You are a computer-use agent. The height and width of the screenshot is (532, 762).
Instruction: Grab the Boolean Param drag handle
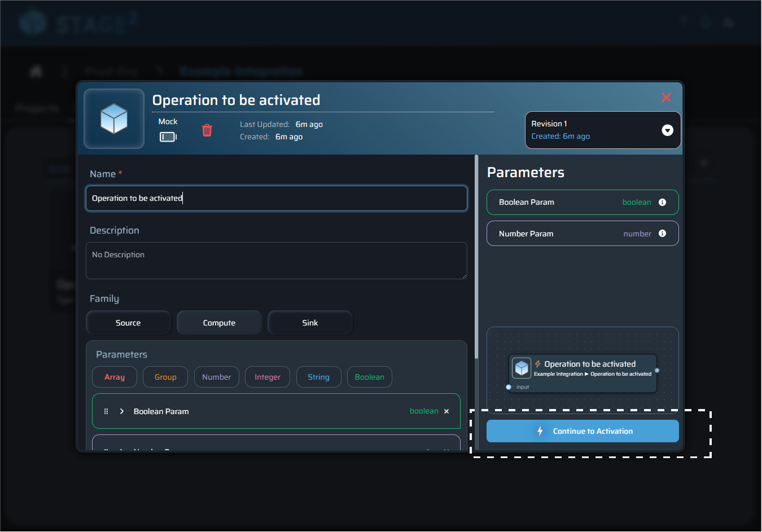[106, 411]
